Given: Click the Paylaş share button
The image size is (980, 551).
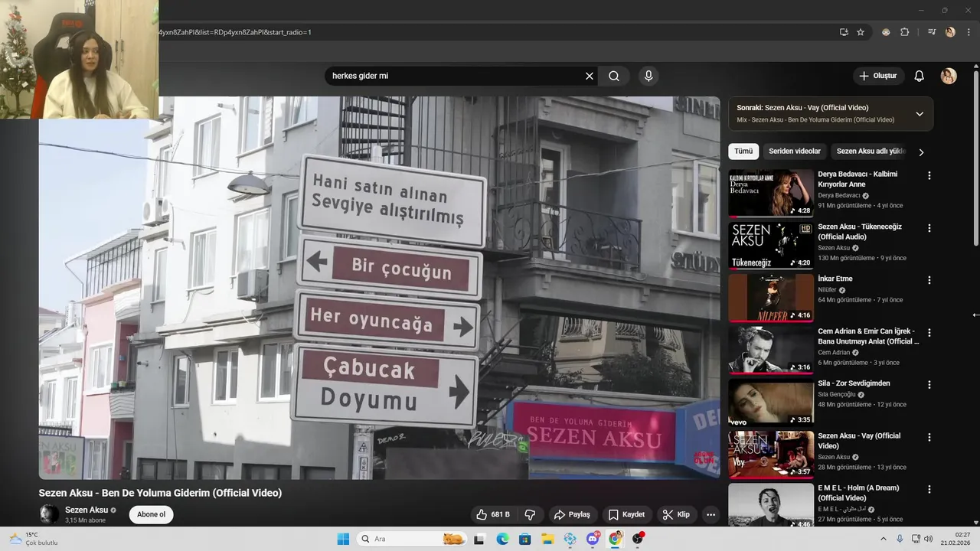Looking at the screenshot, I should coord(572,514).
